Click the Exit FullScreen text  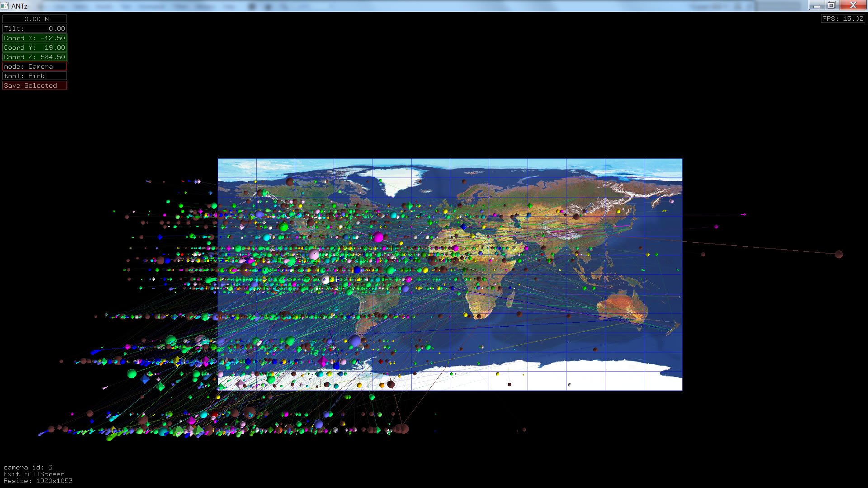pos(34,474)
